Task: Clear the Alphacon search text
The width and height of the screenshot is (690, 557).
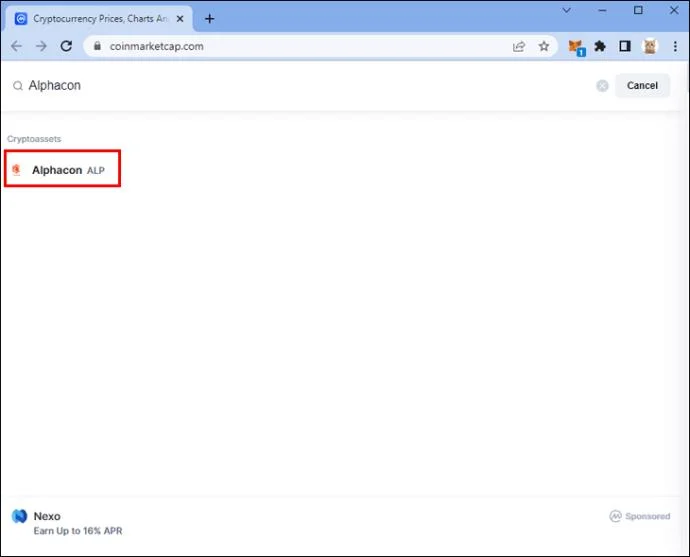Action: tap(602, 86)
